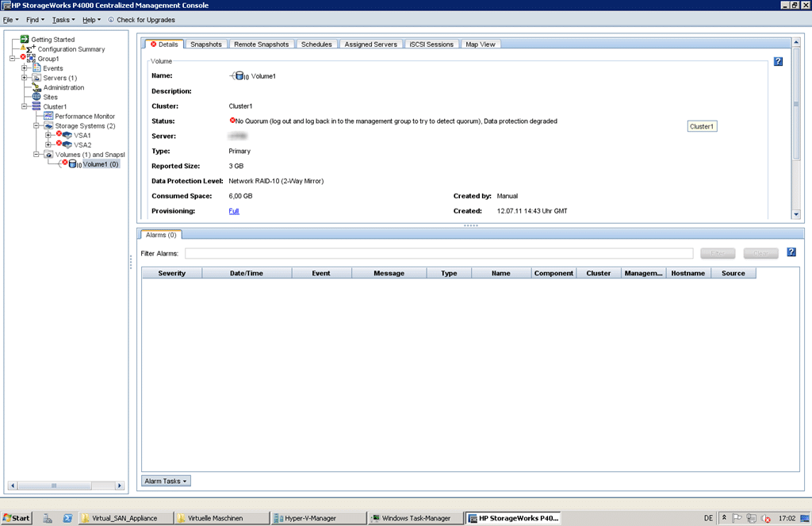Expand the VSA1 node
Viewport: 812px width, 526px height.
pos(48,135)
